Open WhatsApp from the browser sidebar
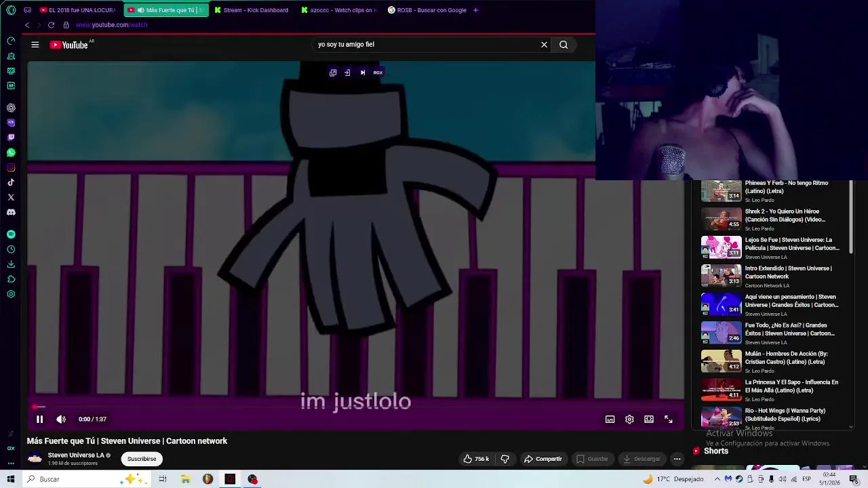868x488 pixels. click(11, 152)
